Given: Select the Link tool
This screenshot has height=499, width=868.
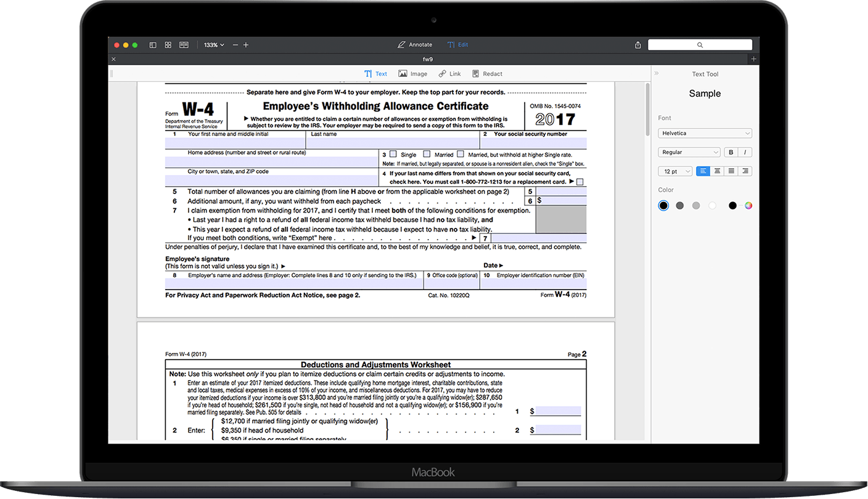Looking at the screenshot, I should pos(449,74).
